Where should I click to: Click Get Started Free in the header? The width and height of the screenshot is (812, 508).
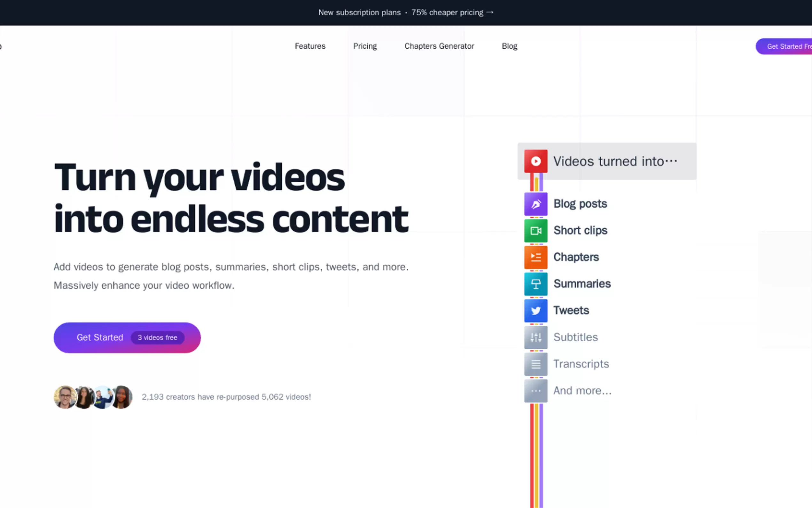point(789,46)
